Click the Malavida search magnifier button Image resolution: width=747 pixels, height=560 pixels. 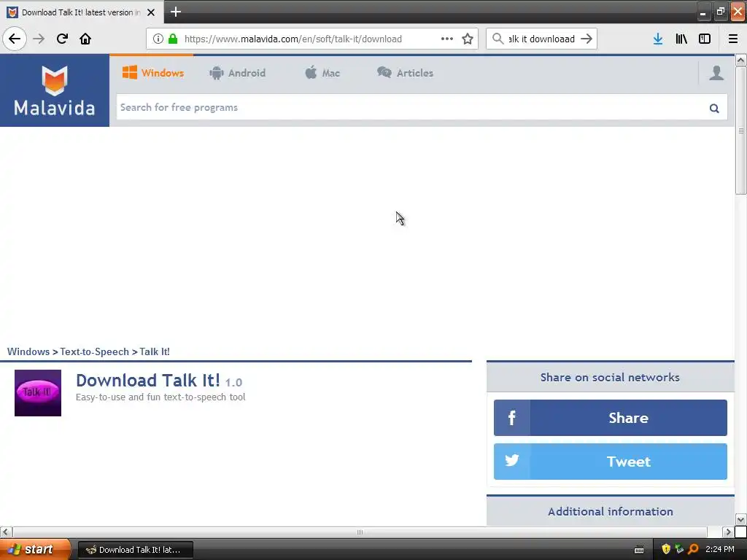(714, 108)
